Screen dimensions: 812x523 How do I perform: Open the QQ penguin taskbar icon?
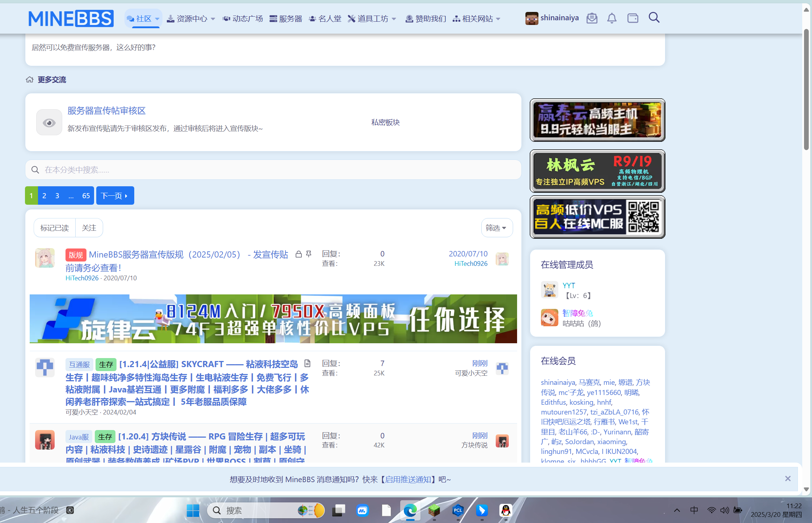pos(506,510)
